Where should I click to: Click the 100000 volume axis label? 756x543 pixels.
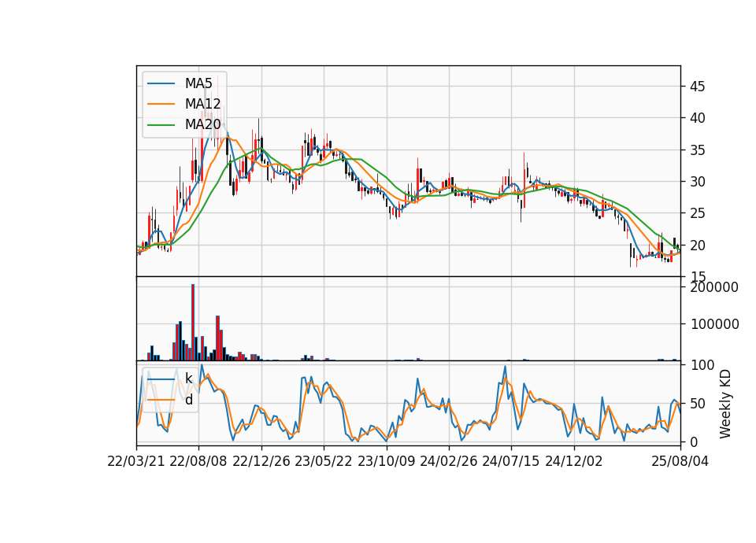click(714, 324)
